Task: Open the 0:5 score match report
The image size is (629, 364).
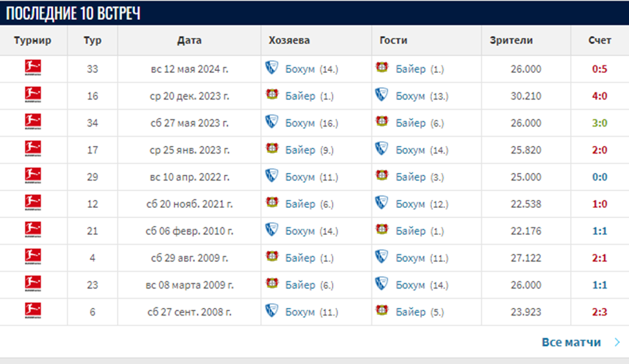Action: 599,69
